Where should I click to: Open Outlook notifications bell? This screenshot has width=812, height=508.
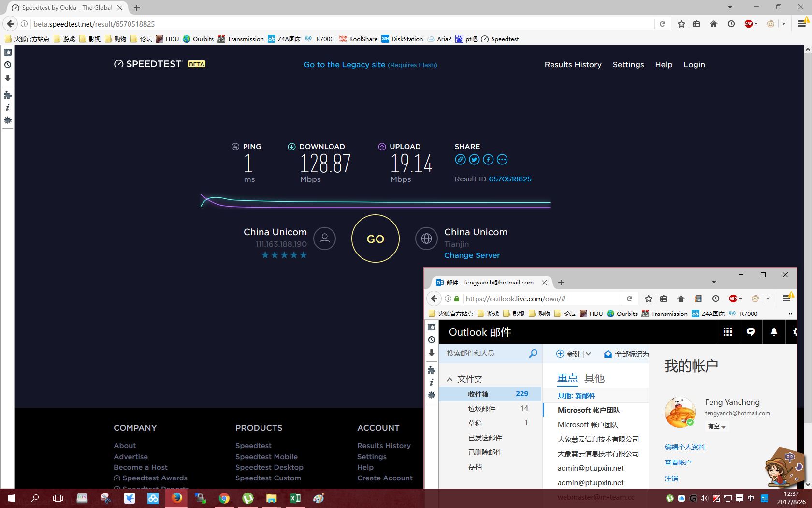[x=774, y=332]
